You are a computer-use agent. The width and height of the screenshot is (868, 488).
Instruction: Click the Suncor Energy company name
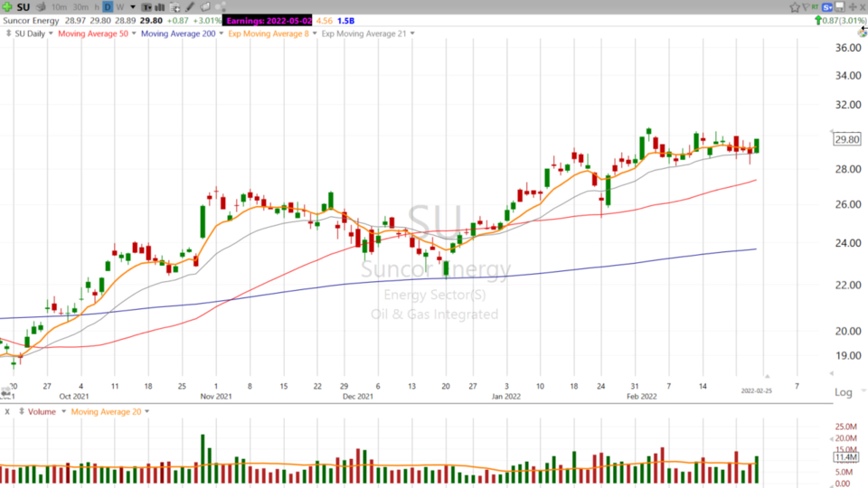pos(31,21)
